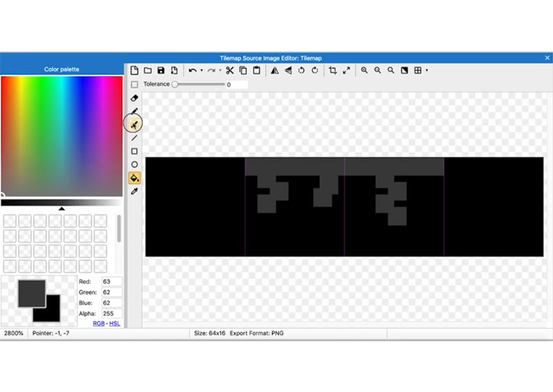Flip the image horizontally
Image resolution: width=553 pixels, height=392 pixels.
pos(275,70)
